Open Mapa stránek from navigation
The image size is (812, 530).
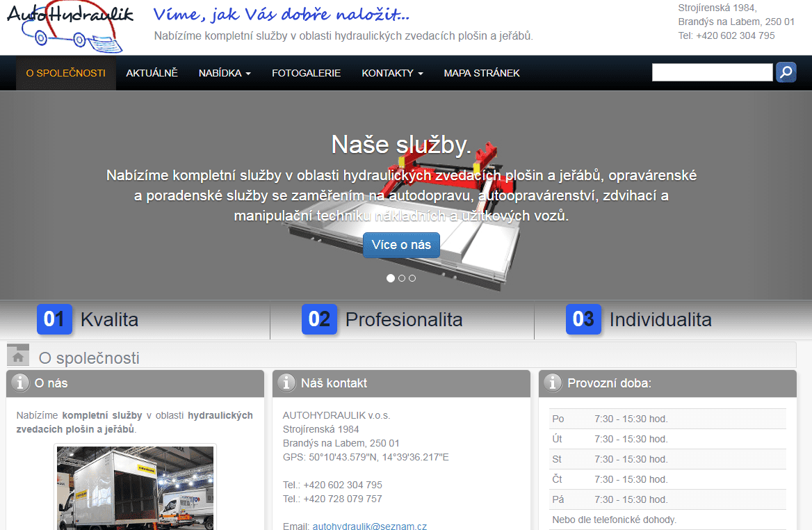pos(482,73)
